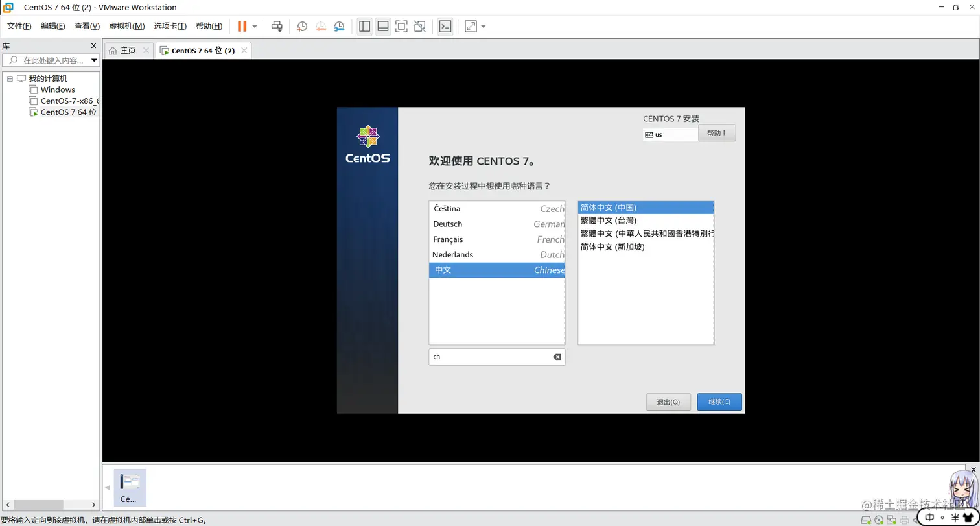
Task: Open the 查看(V) menu
Action: (x=87, y=27)
